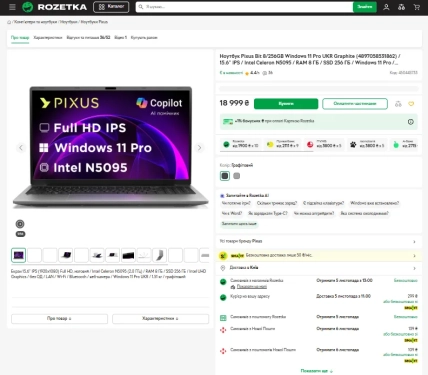This screenshot has height=375, width=428.
Task: Open the Каталог catalog button
Action: [111, 7]
